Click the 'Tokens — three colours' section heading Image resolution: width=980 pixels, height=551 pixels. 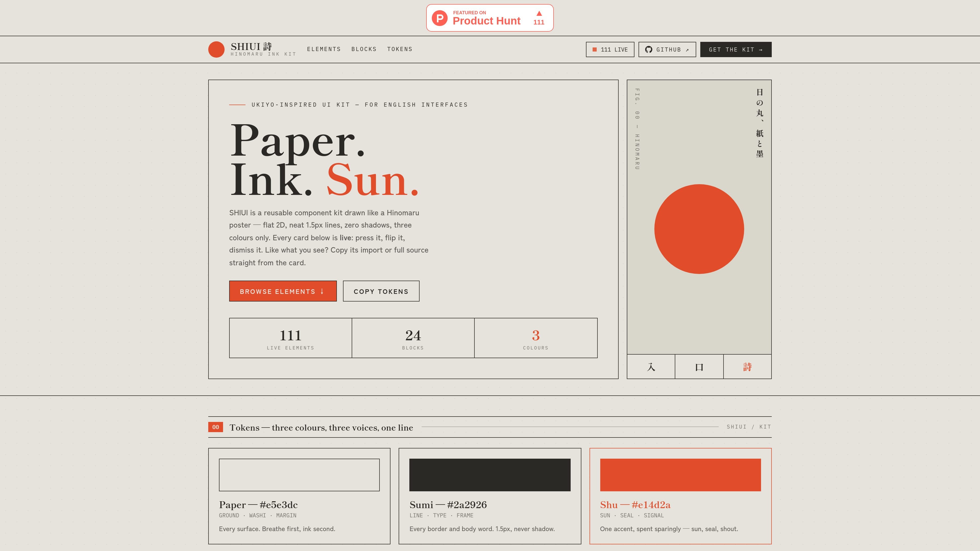tap(321, 428)
